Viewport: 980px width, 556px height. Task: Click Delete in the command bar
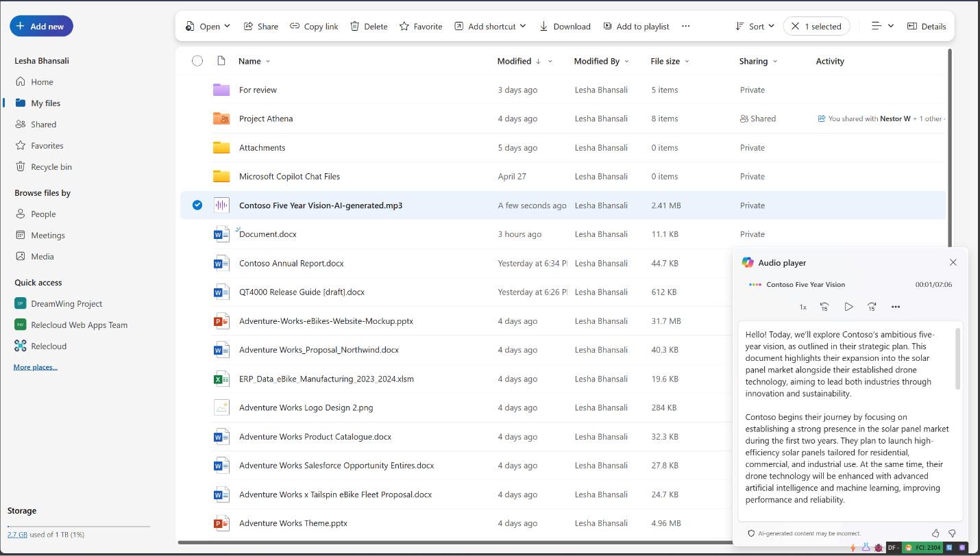coord(369,26)
